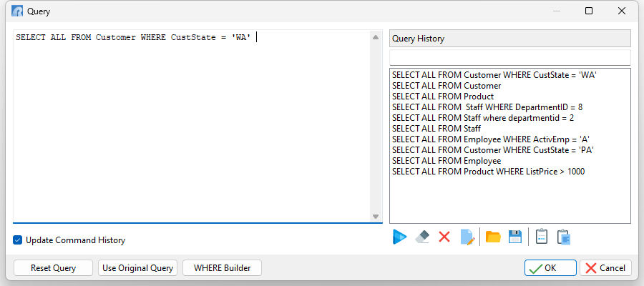Image resolution: width=644 pixels, height=286 pixels.
Task: Click the Query History filter input field
Action: pos(509,57)
